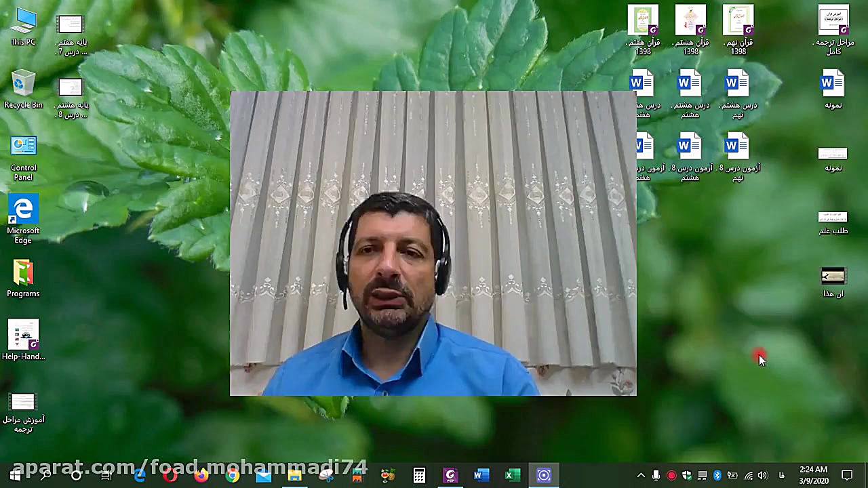The width and height of the screenshot is (868, 488).
Task: Open the نمونه Word document on the desktop
Action: pyautogui.click(x=832, y=82)
